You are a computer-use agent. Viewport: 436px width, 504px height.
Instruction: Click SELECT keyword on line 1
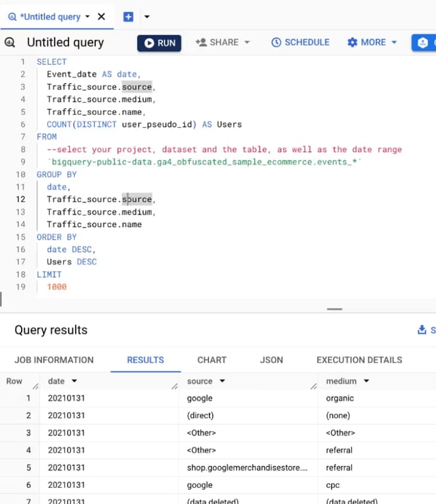[52, 62]
